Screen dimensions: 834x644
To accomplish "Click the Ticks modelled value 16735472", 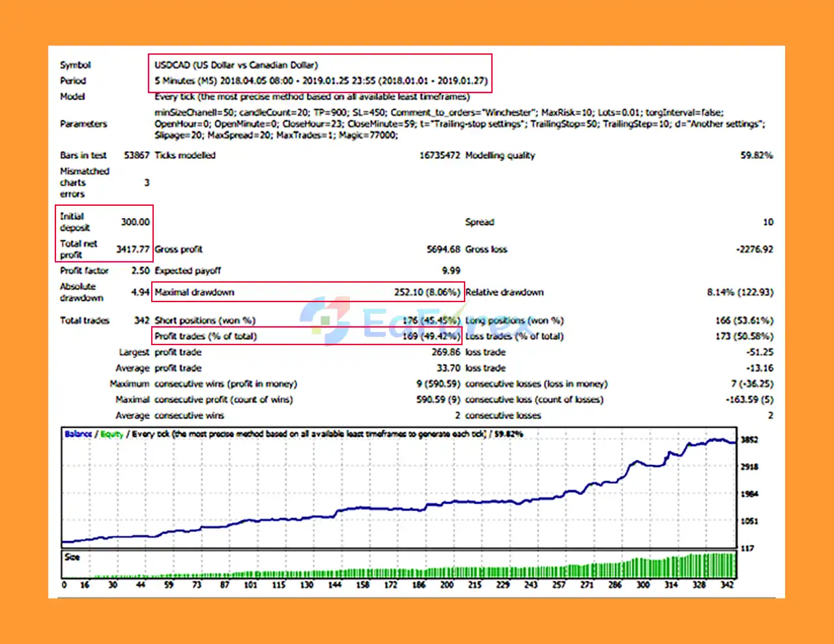I will coord(439,156).
